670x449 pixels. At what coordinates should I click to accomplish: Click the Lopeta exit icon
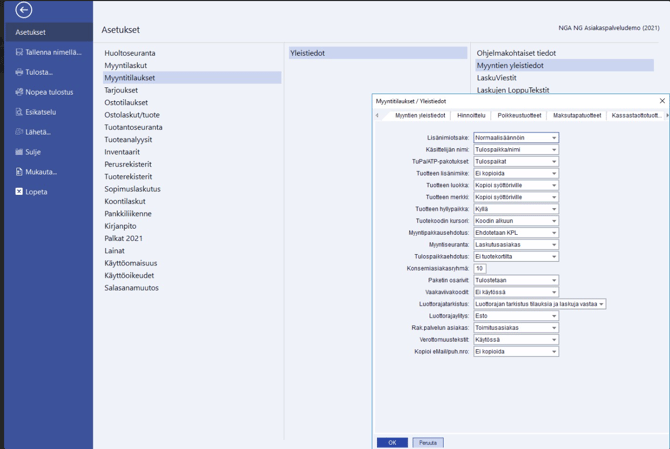tap(19, 192)
